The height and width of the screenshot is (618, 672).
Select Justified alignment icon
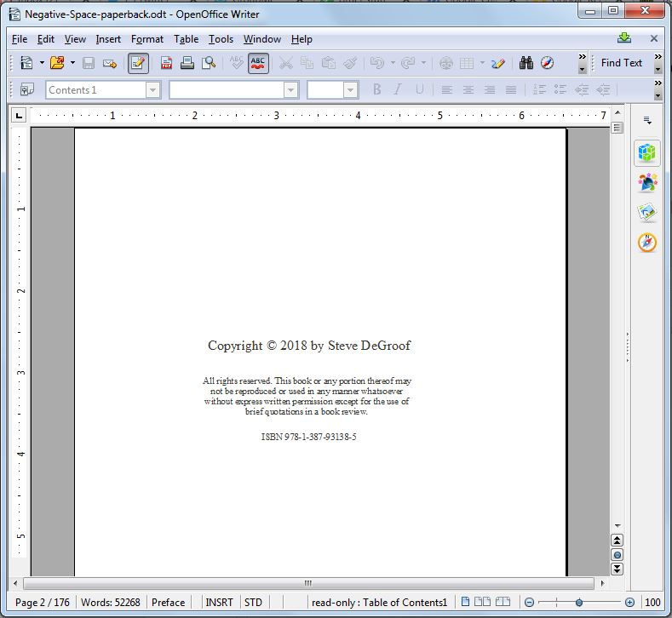coord(511,90)
